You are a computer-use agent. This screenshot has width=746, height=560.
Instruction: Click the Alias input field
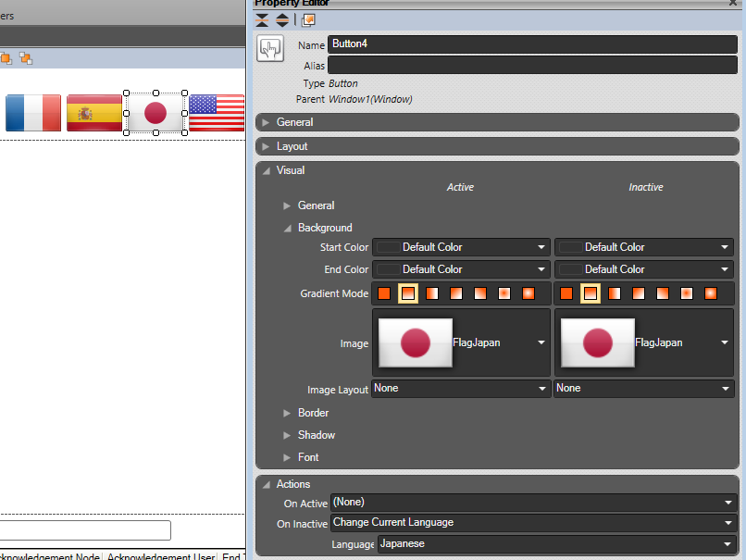coord(532,65)
